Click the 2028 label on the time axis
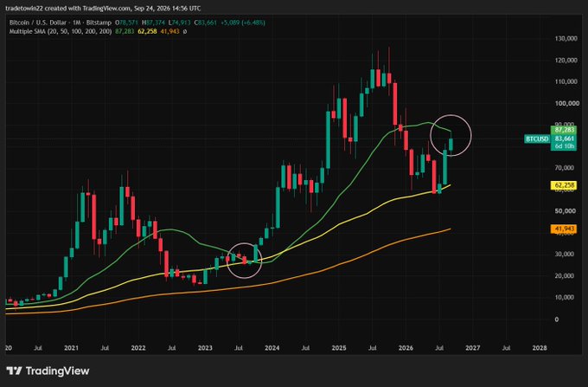The image size is (588, 387). 540,348
